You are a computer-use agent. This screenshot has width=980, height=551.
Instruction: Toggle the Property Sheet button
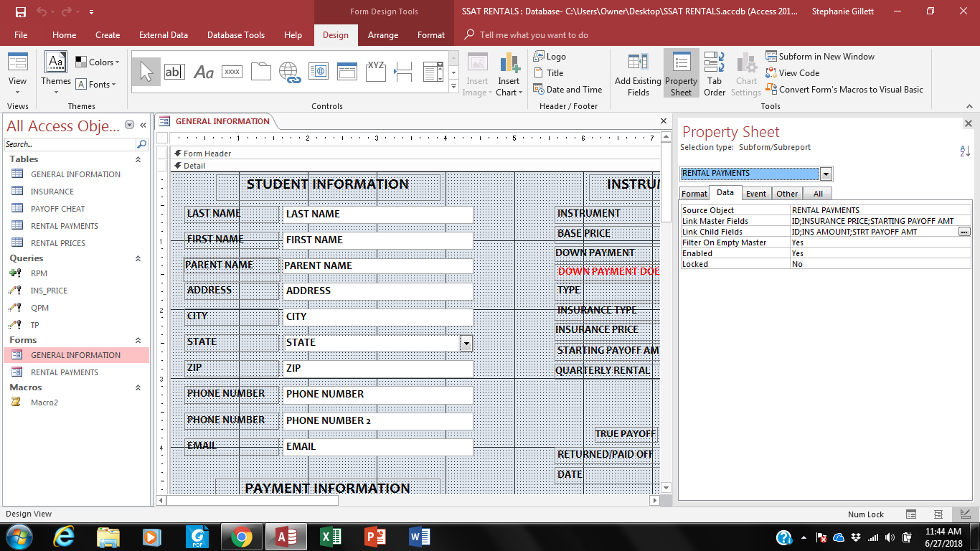681,75
